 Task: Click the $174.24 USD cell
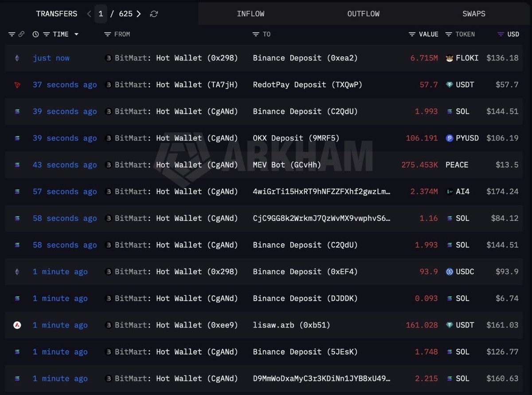(x=502, y=191)
